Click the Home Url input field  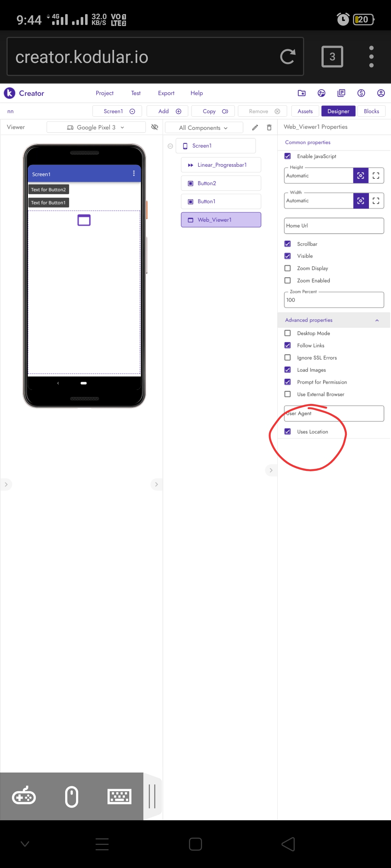point(334,226)
